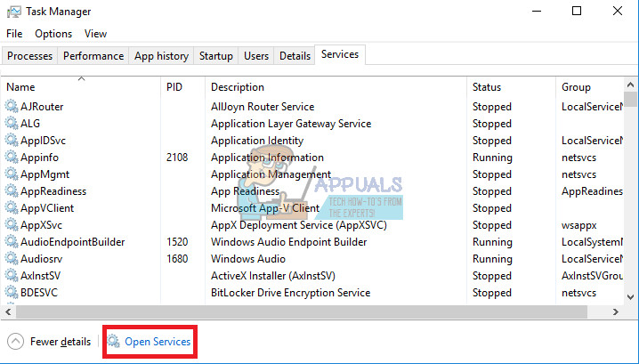Click Stopped status of AppXSvc row
The width and height of the screenshot is (639, 364).
[x=492, y=225]
